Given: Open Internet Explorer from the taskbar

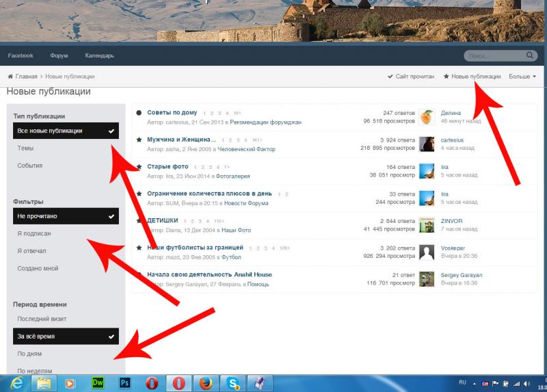Looking at the screenshot, I should click(x=15, y=382).
